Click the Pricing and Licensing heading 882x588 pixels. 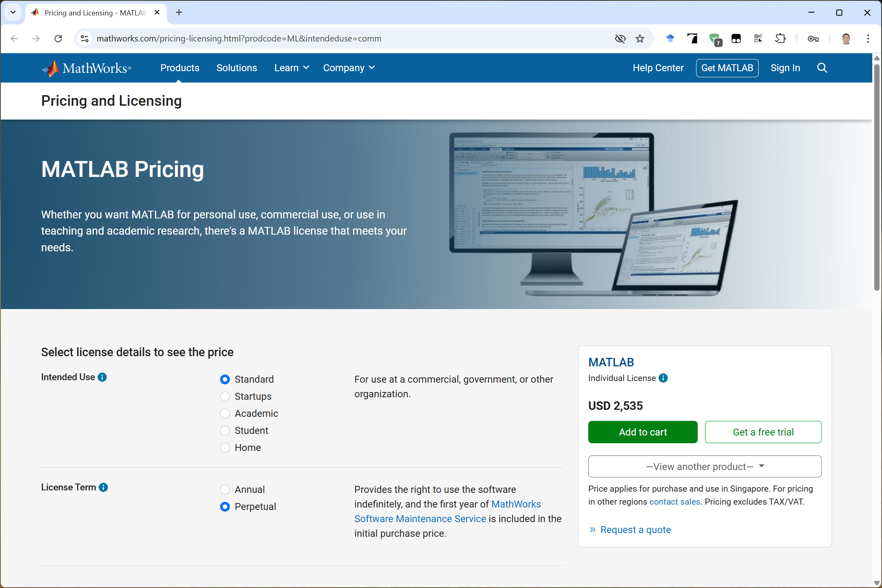point(111,101)
